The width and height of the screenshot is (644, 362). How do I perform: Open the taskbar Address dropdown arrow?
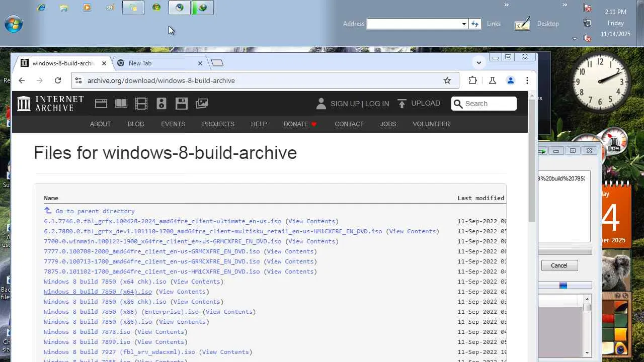[x=464, y=24]
